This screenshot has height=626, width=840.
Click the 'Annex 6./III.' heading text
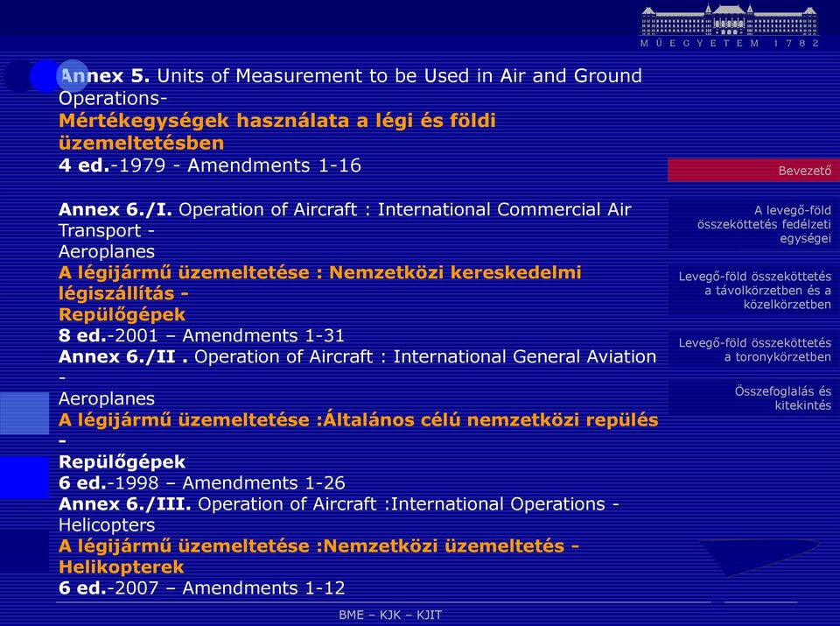coord(125,503)
